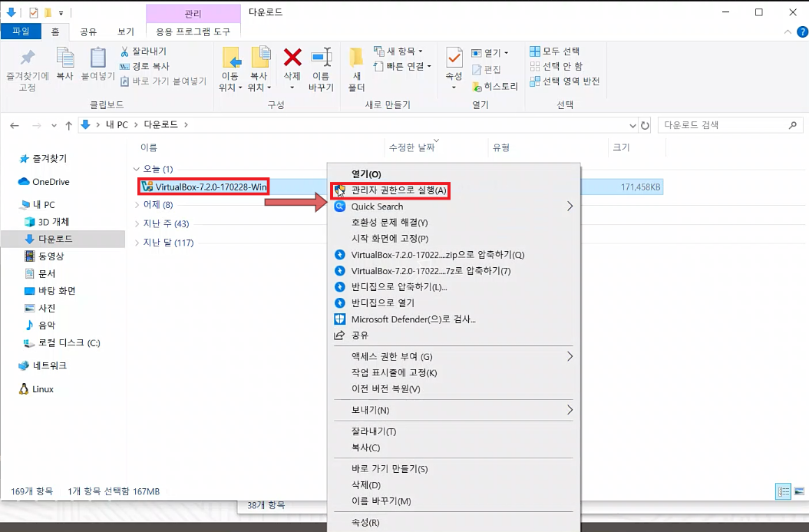Click 잘라내기 scissors in the ribbon

(144, 51)
